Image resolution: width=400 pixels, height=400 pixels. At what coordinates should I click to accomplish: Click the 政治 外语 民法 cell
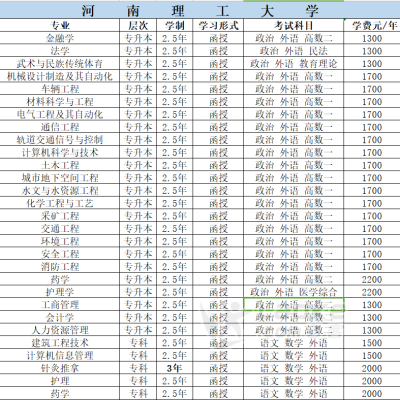tap(294, 51)
